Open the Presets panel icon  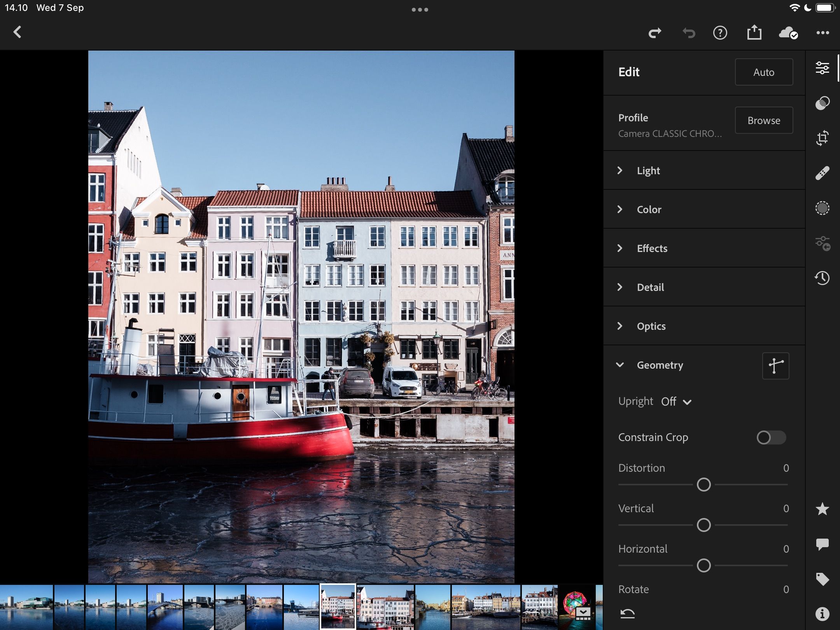click(x=822, y=103)
